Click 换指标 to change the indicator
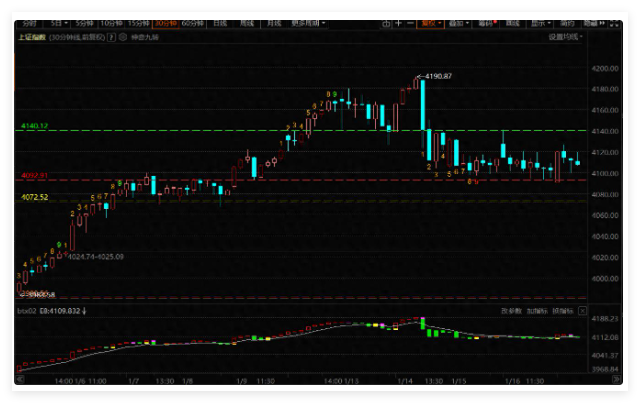640x403 pixels. [564, 312]
